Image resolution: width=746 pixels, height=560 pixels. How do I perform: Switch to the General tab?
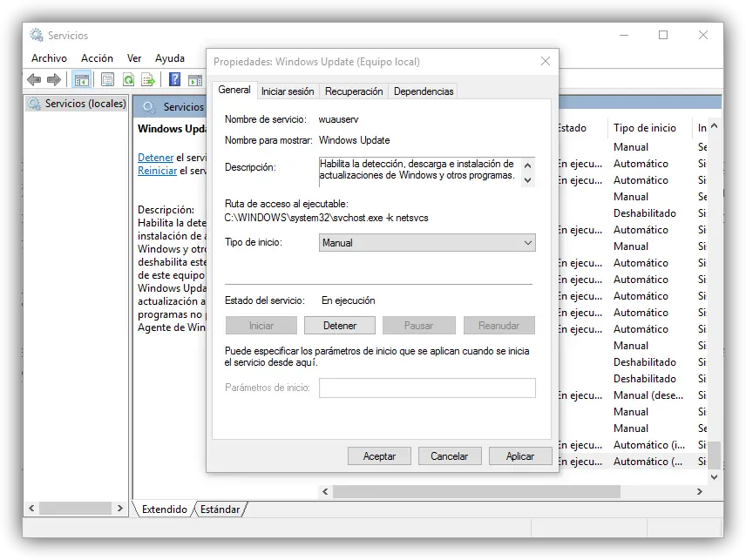coord(234,90)
